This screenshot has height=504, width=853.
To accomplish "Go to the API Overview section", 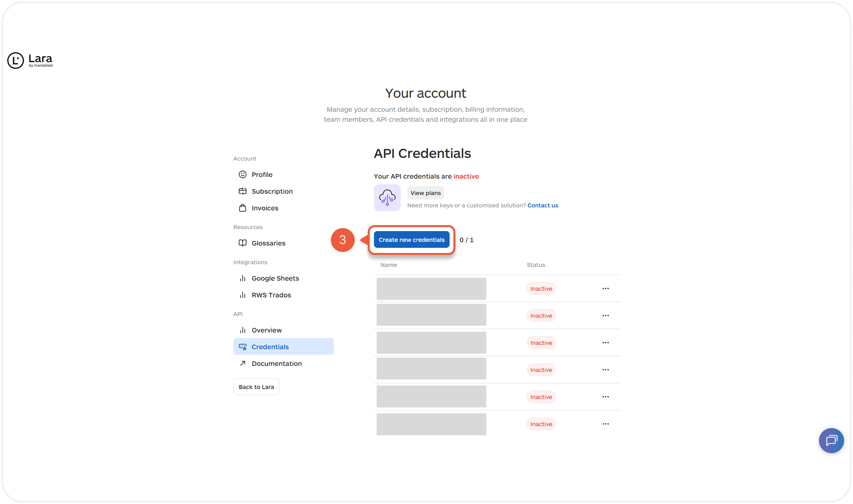I will 267,330.
